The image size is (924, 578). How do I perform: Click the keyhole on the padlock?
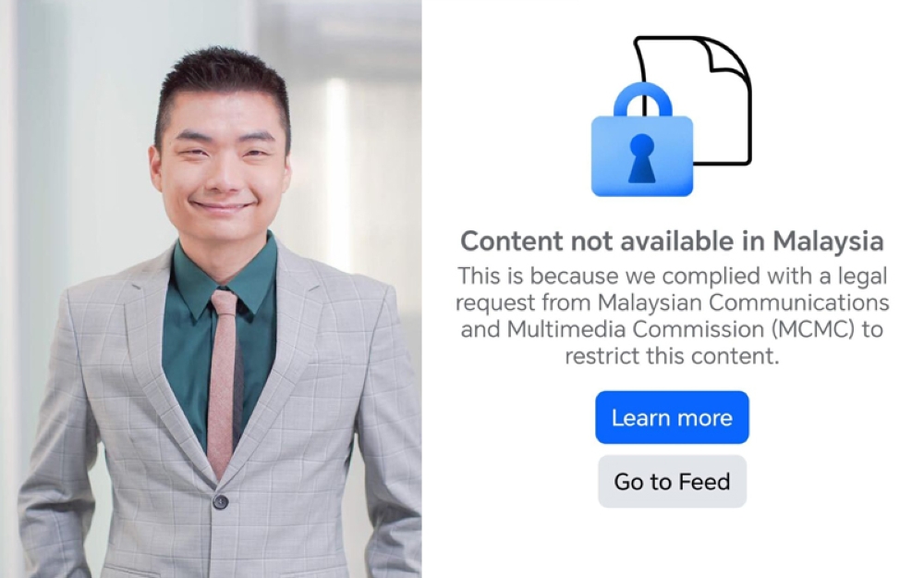(x=642, y=158)
